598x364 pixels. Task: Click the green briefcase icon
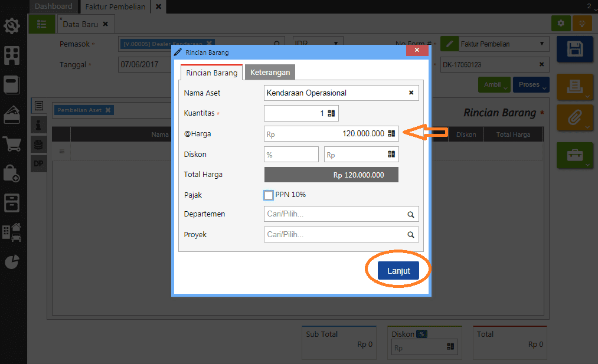(x=574, y=156)
